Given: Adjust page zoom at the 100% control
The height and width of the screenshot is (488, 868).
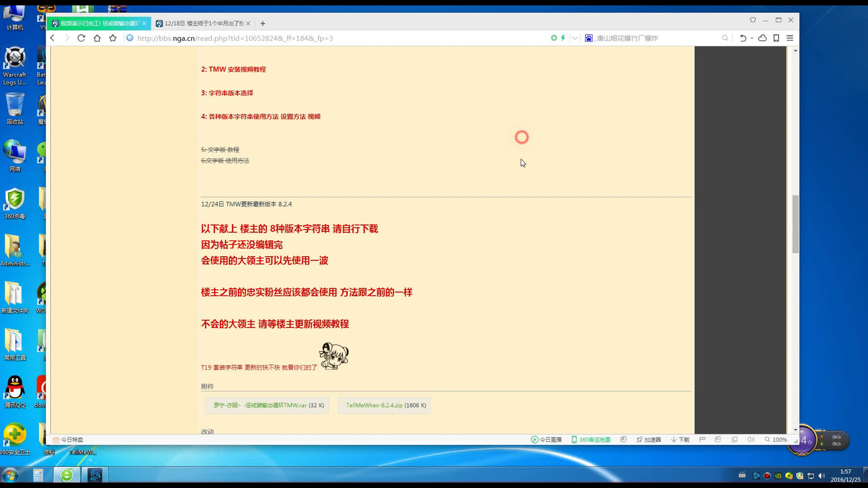Looking at the screenshot, I should [777, 439].
